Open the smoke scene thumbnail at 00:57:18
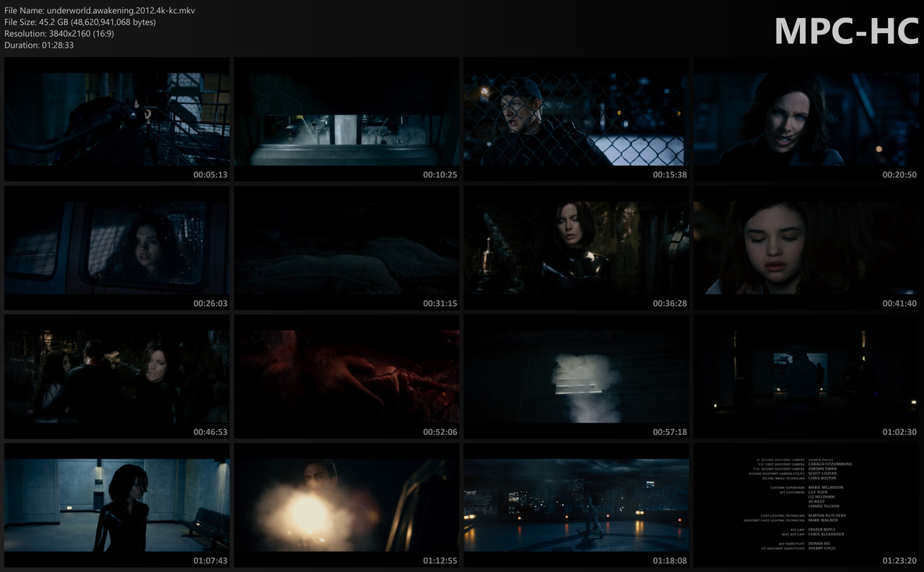 click(575, 377)
